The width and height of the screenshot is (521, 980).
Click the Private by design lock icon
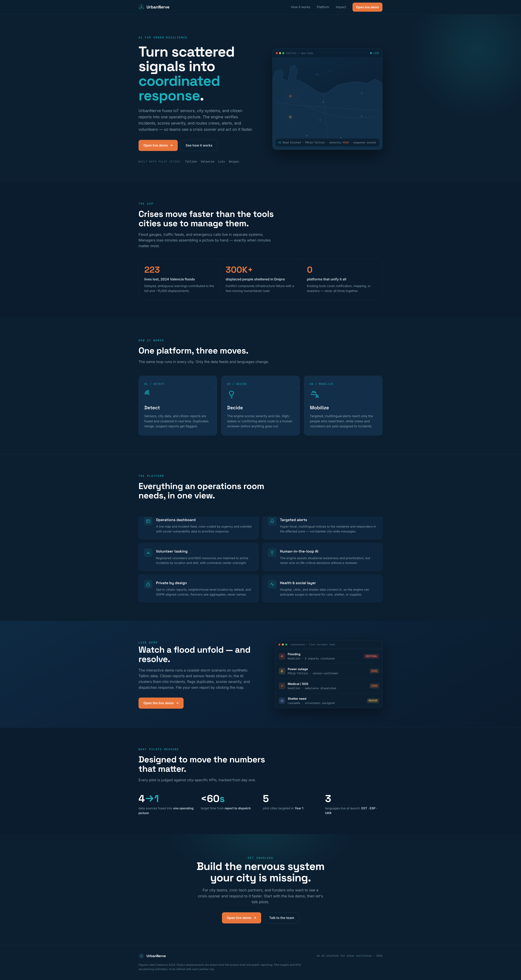[x=148, y=584]
